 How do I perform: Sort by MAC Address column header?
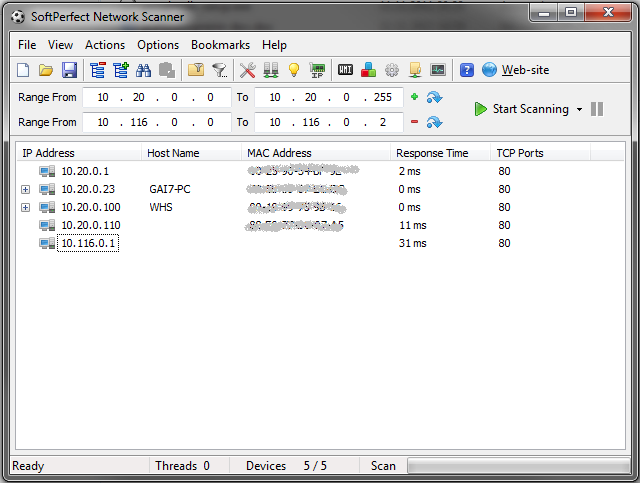tap(316, 153)
